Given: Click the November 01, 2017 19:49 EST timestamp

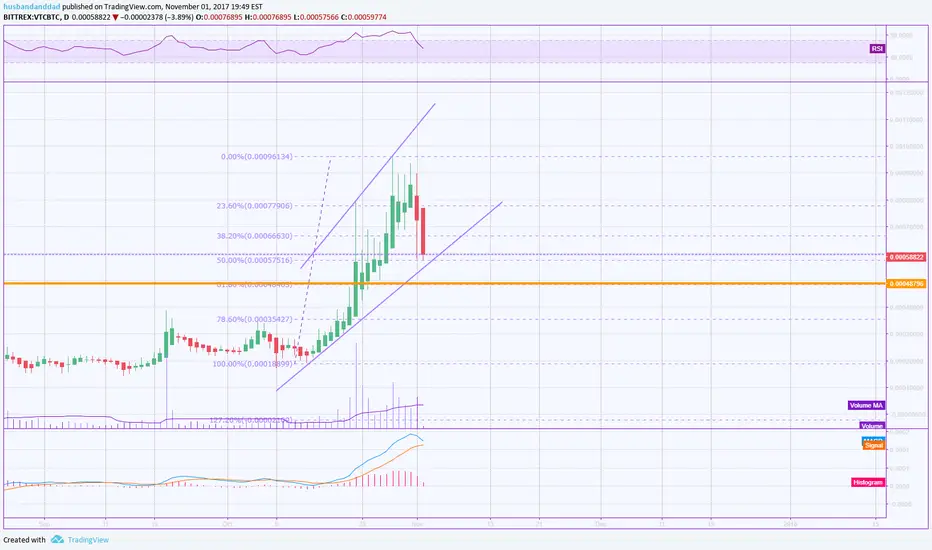Looking at the screenshot, I should (x=213, y=7).
